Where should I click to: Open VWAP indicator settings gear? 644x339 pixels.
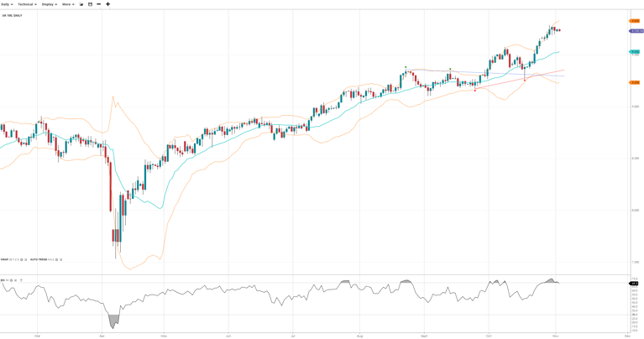(x=22, y=259)
